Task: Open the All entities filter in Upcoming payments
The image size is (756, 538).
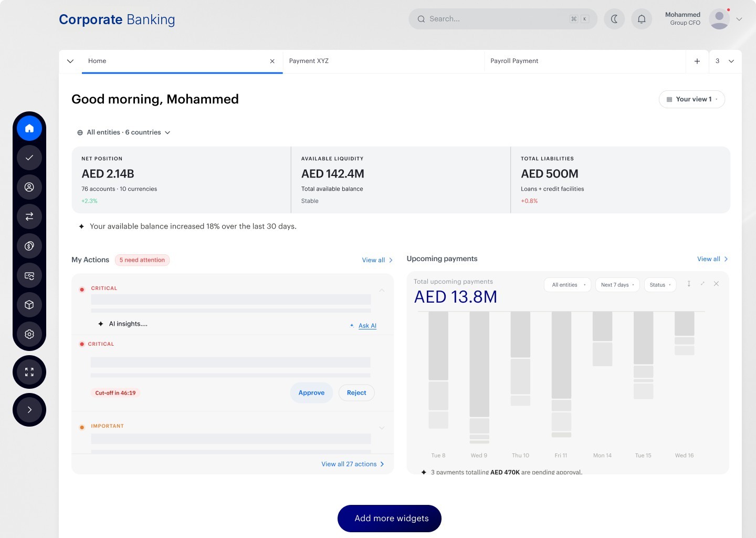Action: tap(568, 285)
